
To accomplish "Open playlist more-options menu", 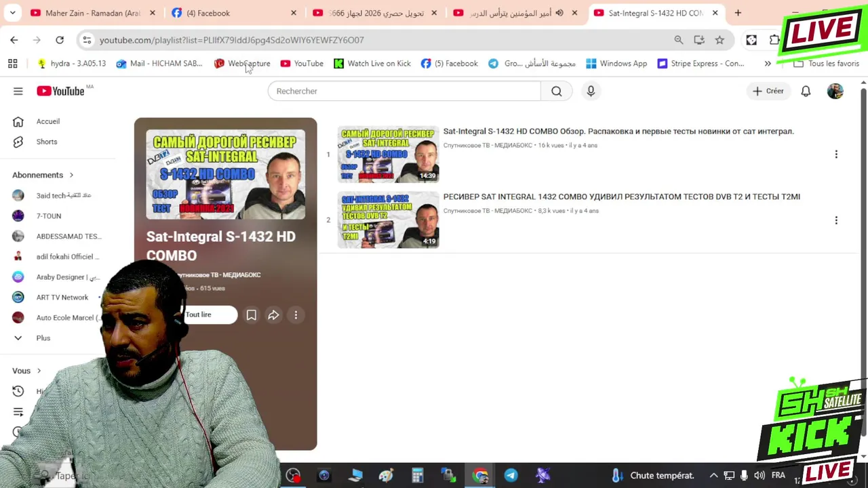I will pyautogui.click(x=296, y=314).
